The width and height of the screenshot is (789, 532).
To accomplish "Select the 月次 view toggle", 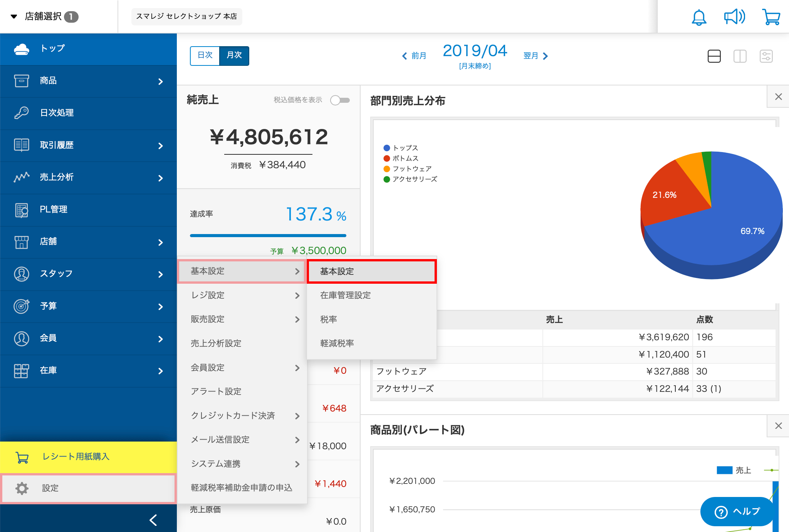I will click(x=234, y=55).
